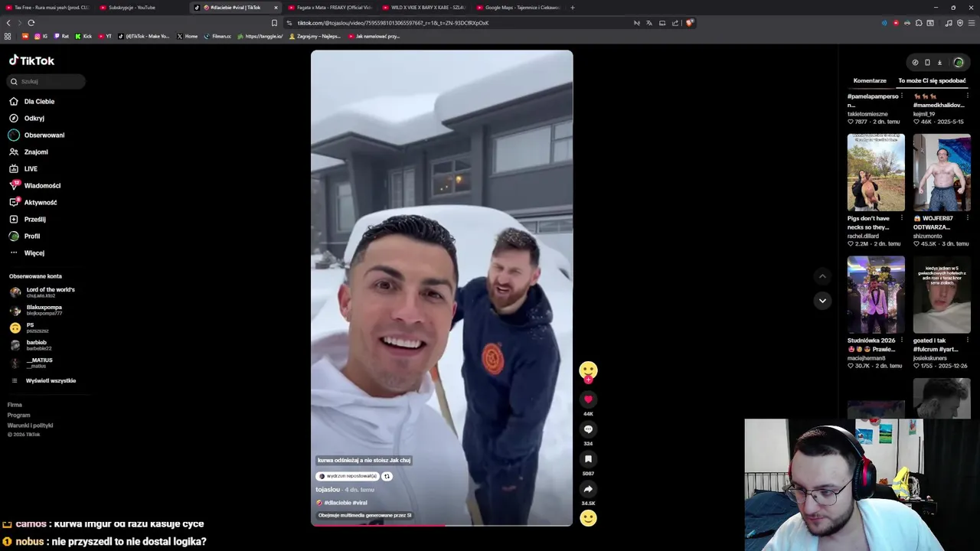Open the Kick bookmark

click(x=83, y=36)
